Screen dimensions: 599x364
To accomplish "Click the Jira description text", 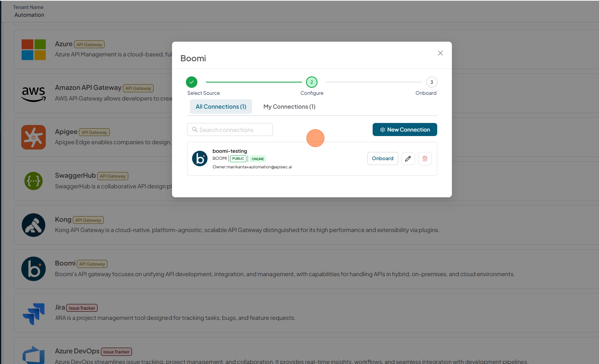I will point(175,318).
